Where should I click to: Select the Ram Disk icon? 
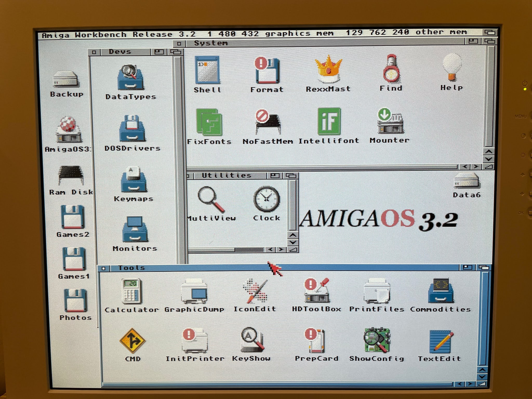pos(70,175)
